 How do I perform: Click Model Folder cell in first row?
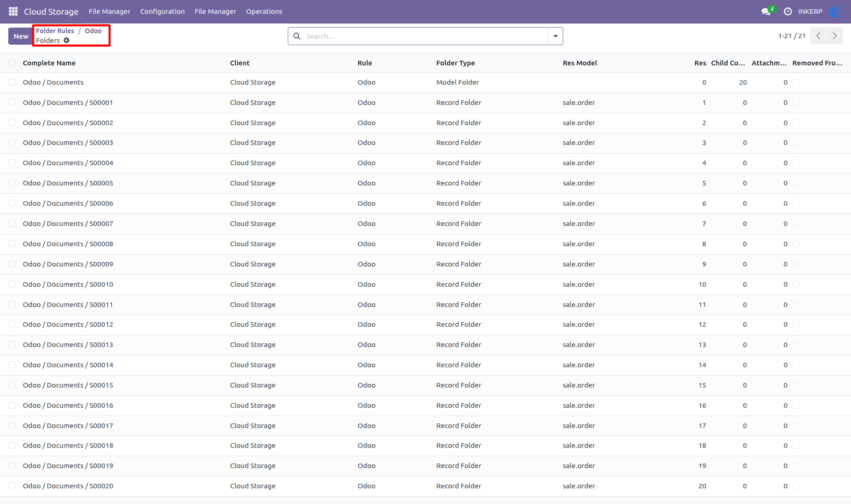pos(458,82)
